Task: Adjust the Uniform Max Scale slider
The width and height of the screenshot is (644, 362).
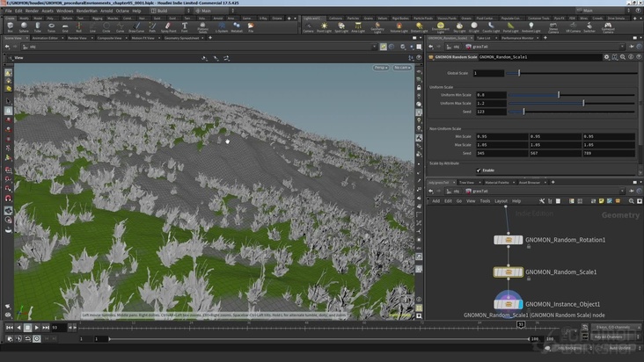Action: (x=582, y=103)
